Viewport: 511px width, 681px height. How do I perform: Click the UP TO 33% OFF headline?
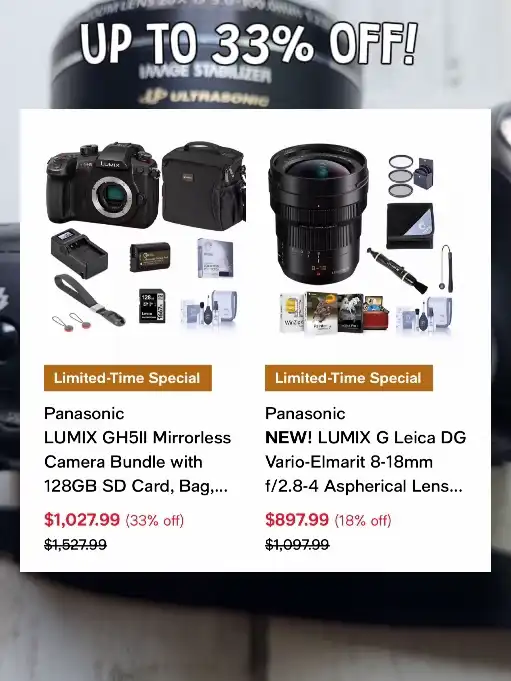tap(249, 43)
